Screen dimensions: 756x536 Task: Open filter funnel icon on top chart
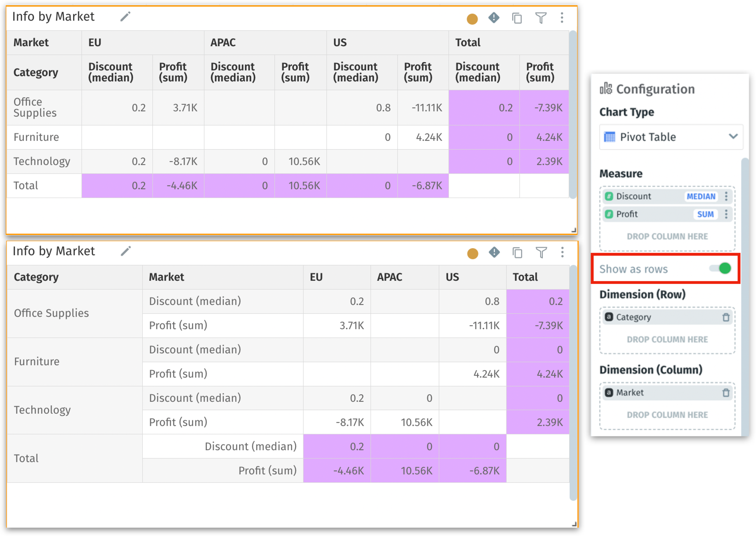(x=541, y=18)
